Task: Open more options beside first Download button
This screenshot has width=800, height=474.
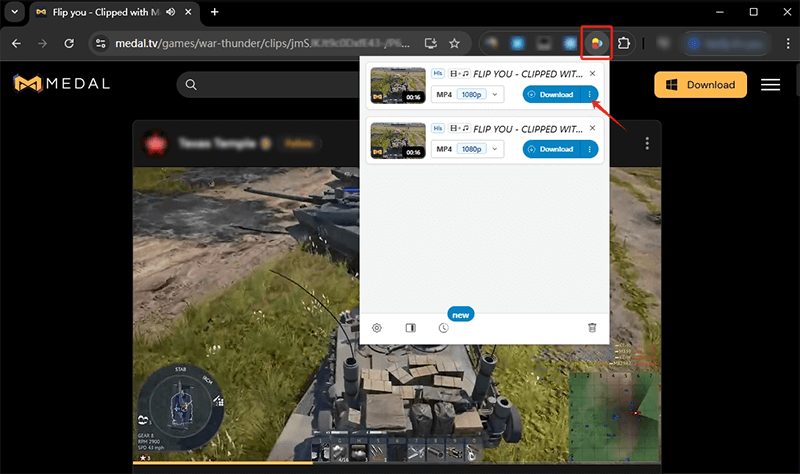Action: (590, 94)
